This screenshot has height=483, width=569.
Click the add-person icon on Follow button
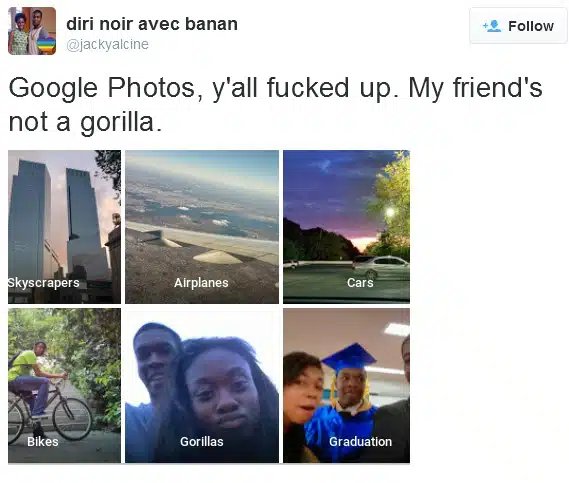pyautogui.click(x=492, y=26)
